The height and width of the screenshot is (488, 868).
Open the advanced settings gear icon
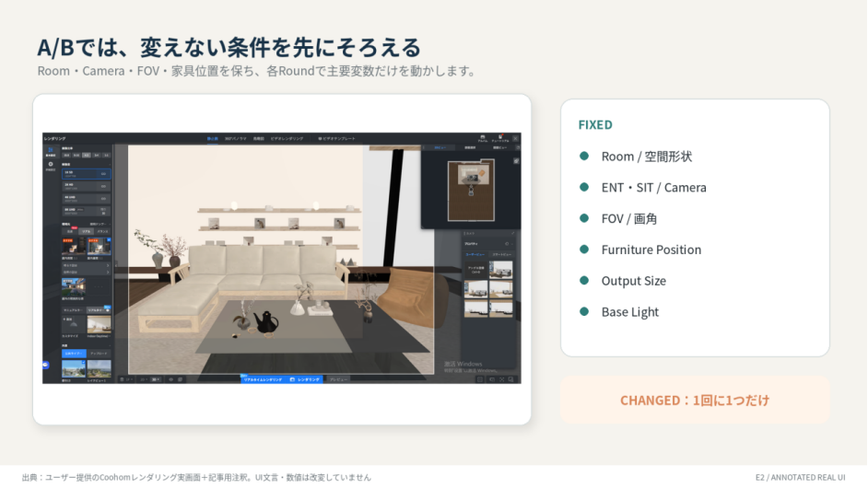click(x=51, y=164)
